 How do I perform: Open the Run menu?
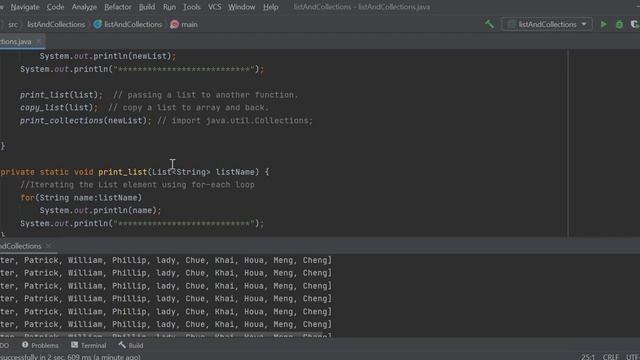coord(169,7)
